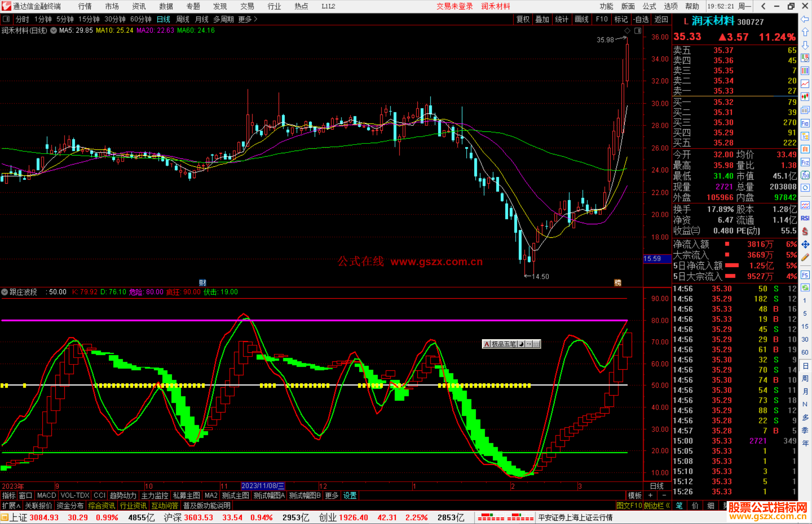Viewport: 812px width, 524px height.
Task: Open the candlestick chart sidebar icon
Action: pos(805,97)
